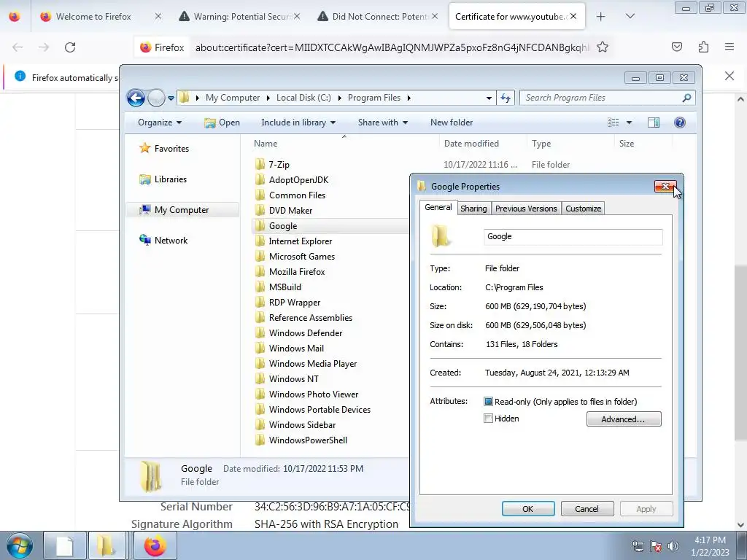Click Explorer back navigation arrow

click(x=136, y=98)
